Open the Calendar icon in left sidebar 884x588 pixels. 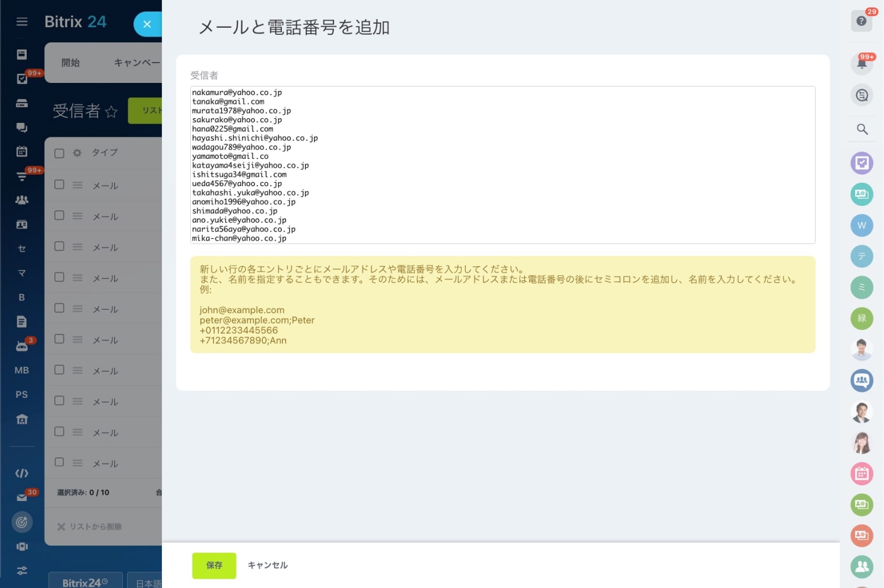pos(22,151)
